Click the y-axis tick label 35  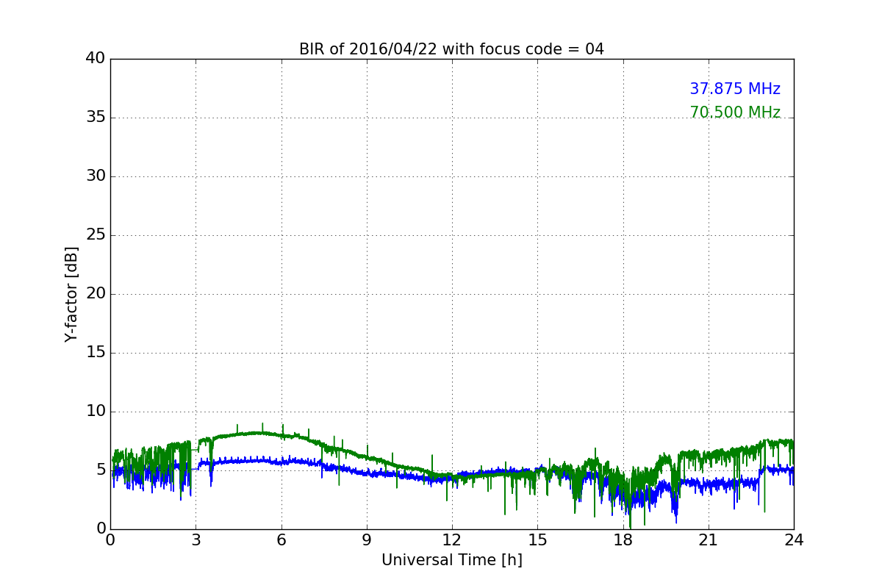coord(96,118)
